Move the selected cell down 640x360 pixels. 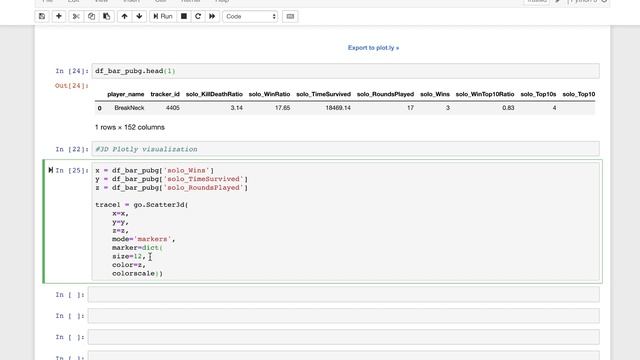(x=139, y=16)
